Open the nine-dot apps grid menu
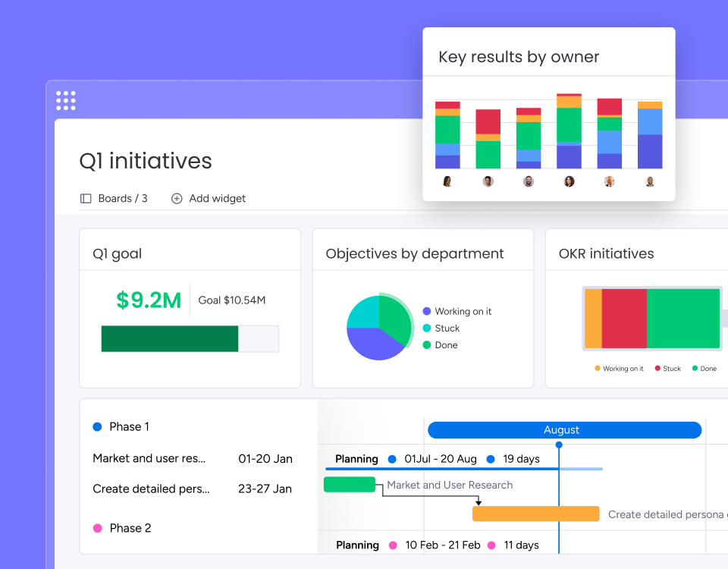Screen dimensions: 728x569 click(x=66, y=100)
